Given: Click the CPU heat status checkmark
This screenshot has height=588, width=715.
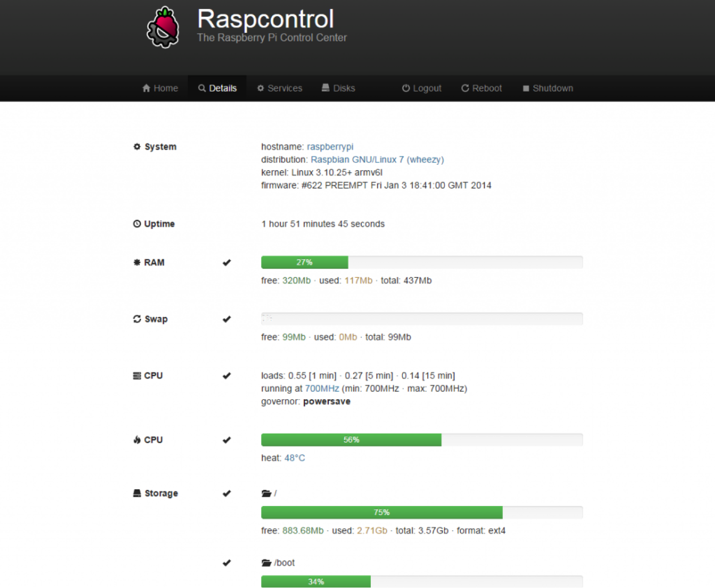Looking at the screenshot, I should pos(227,440).
